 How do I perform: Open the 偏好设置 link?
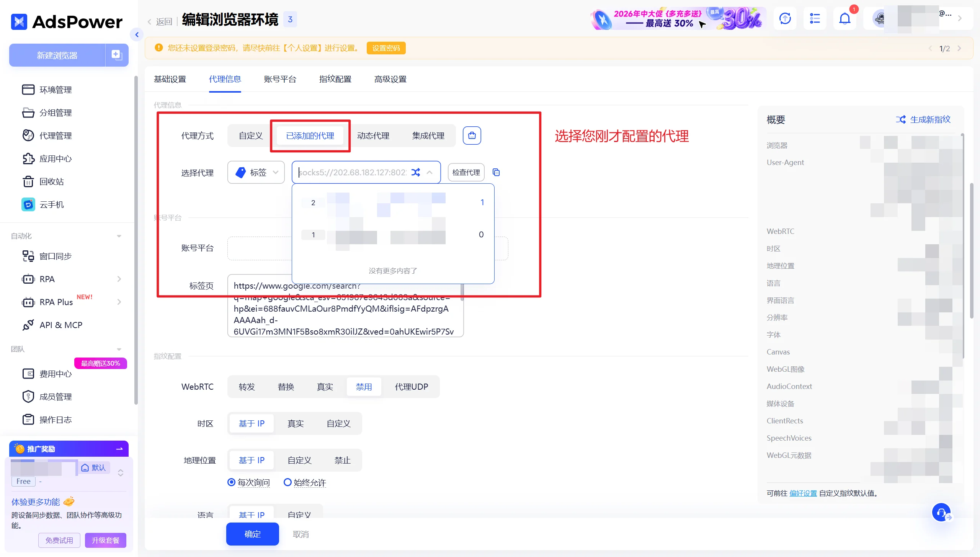[x=803, y=493]
